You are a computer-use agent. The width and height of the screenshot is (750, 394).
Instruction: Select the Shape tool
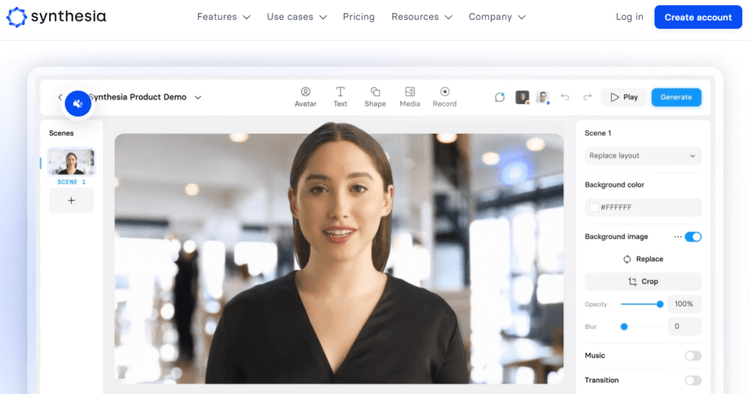click(x=375, y=97)
